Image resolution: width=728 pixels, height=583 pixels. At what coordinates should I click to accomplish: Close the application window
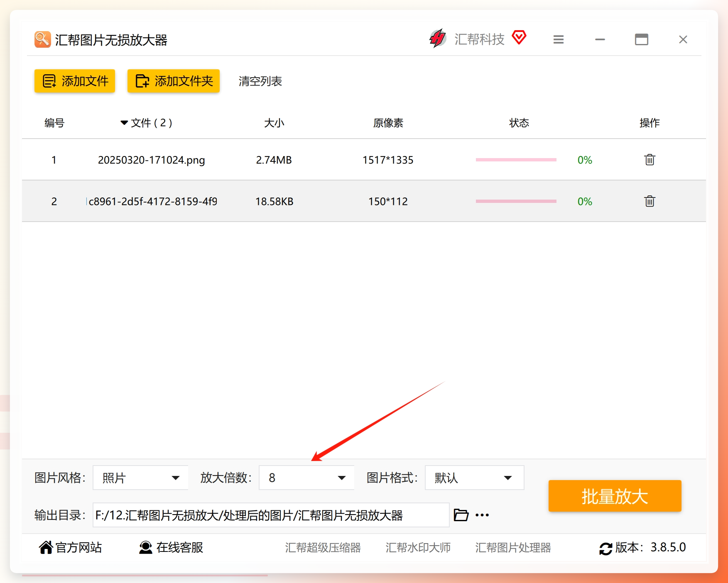tap(683, 39)
